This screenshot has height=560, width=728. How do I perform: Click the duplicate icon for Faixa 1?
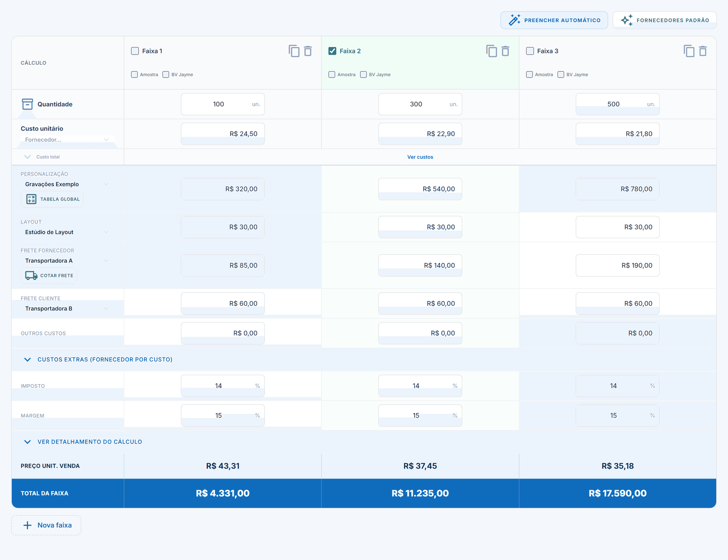pos(294,51)
